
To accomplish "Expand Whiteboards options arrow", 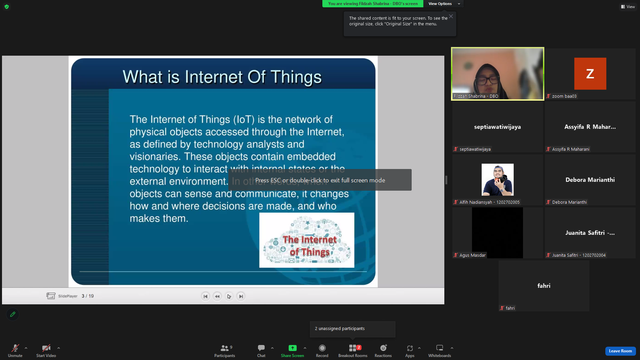I will coord(452,348).
